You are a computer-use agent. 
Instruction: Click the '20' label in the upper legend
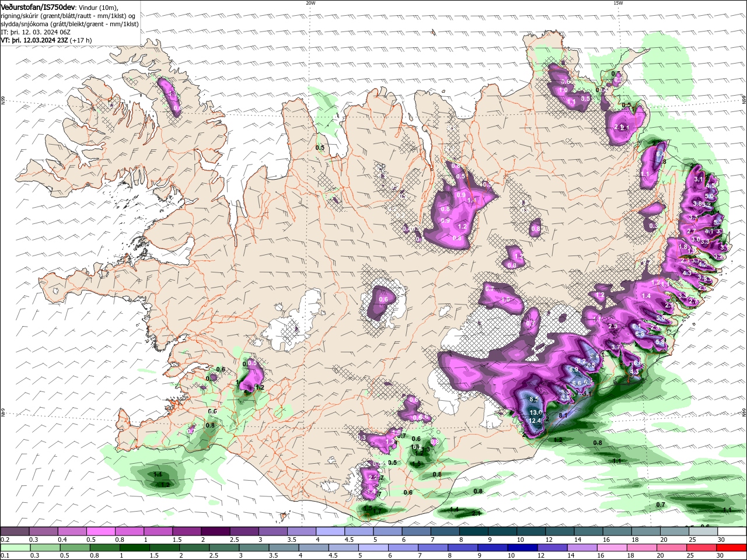point(664,539)
